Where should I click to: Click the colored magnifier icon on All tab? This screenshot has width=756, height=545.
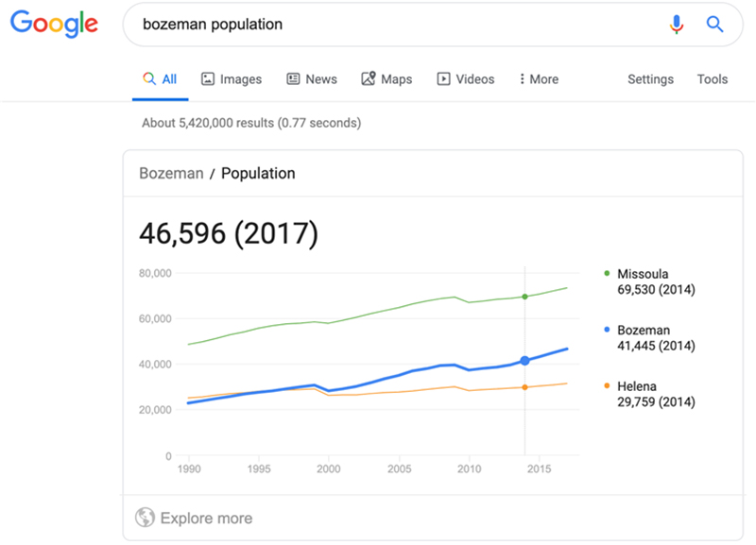[x=149, y=78]
